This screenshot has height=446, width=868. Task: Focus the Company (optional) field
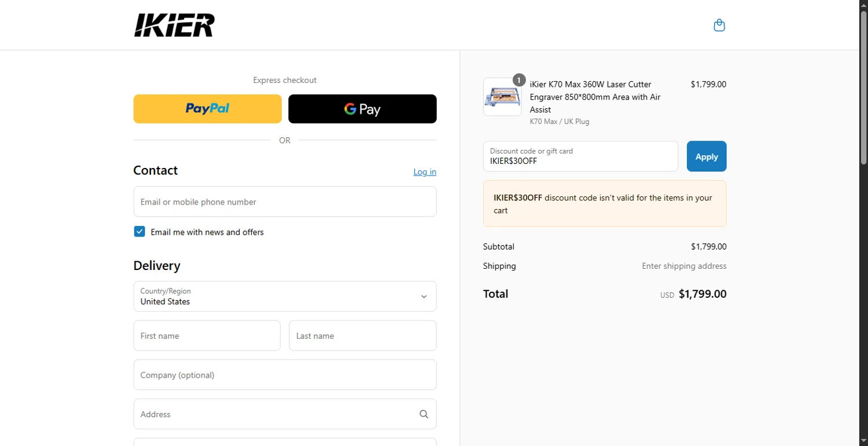coord(285,375)
